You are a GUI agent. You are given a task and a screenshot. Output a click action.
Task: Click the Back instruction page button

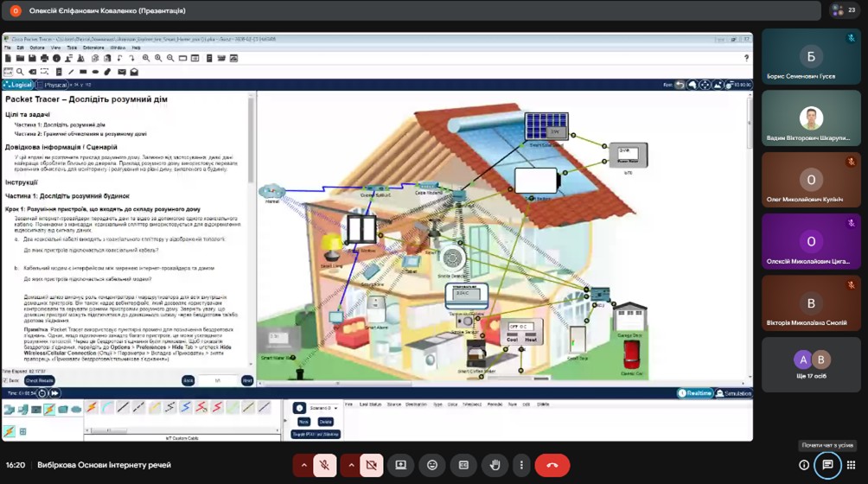pyautogui.click(x=188, y=380)
